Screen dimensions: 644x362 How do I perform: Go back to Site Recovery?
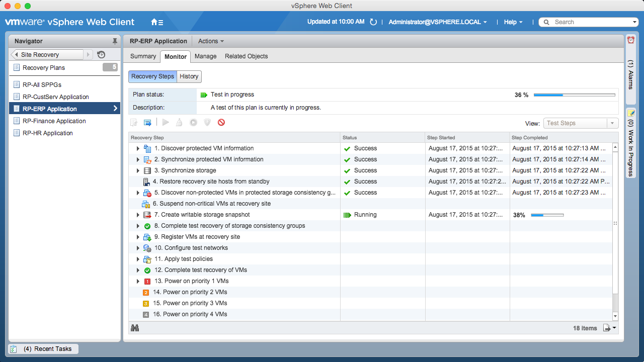47,55
